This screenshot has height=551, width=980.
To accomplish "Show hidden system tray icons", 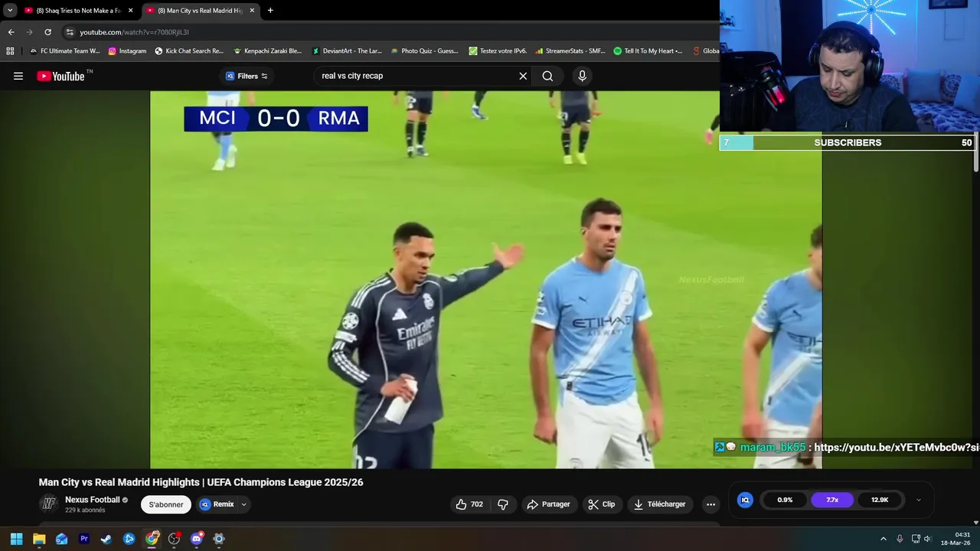I will 883,539.
